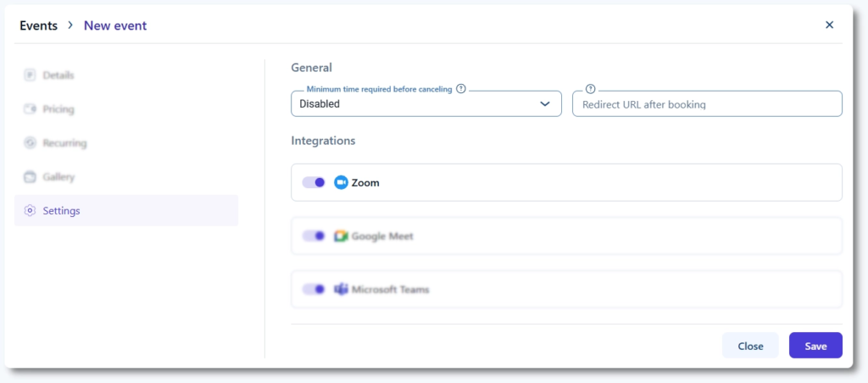Open the minimum cancel time dropdown
Image resolution: width=868 pixels, height=383 pixels.
click(x=415, y=103)
